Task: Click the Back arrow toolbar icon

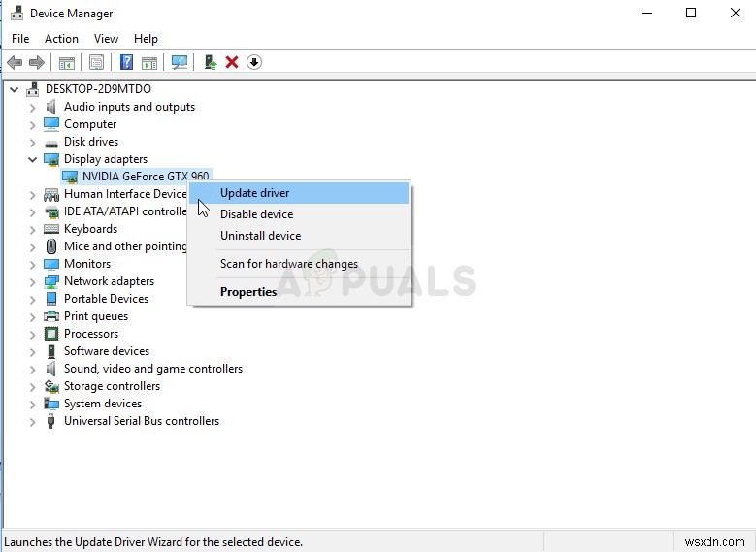Action: pos(15,62)
